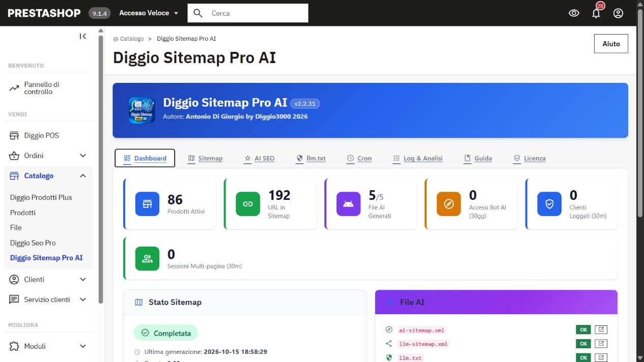Click the URL in Sitemap link icon
The height and width of the screenshot is (362, 644).
tap(248, 204)
